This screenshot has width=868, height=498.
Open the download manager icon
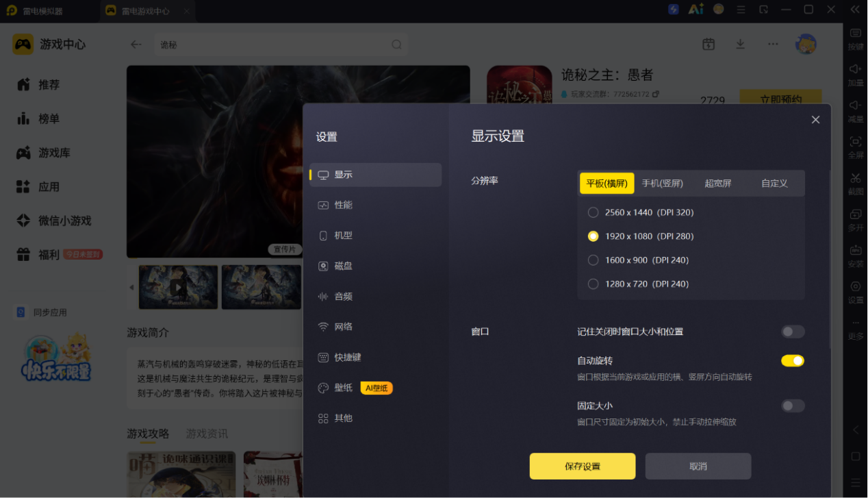740,44
